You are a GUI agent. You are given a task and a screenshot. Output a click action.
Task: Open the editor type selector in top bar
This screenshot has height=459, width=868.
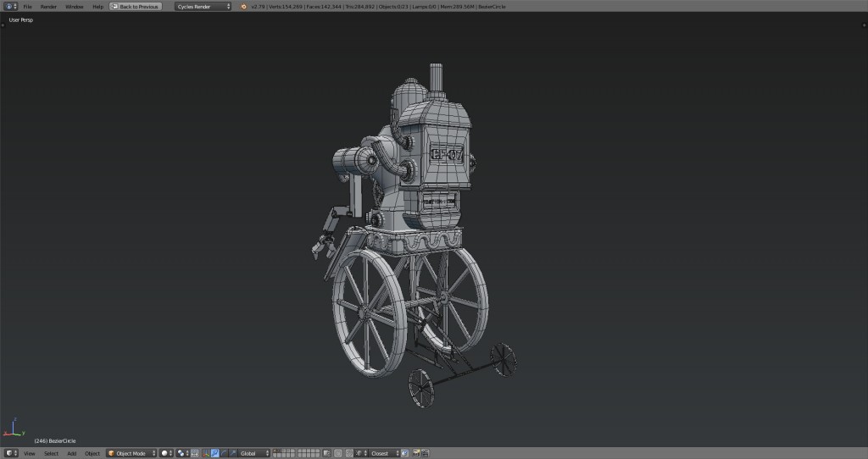[x=10, y=6]
